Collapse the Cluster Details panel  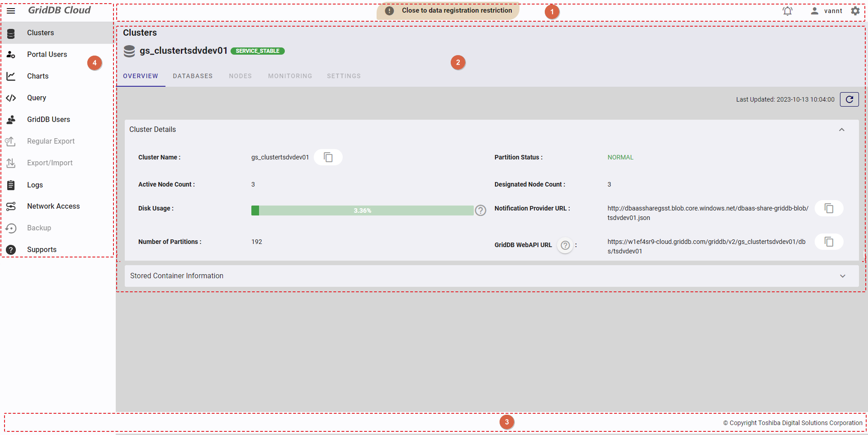coord(841,130)
